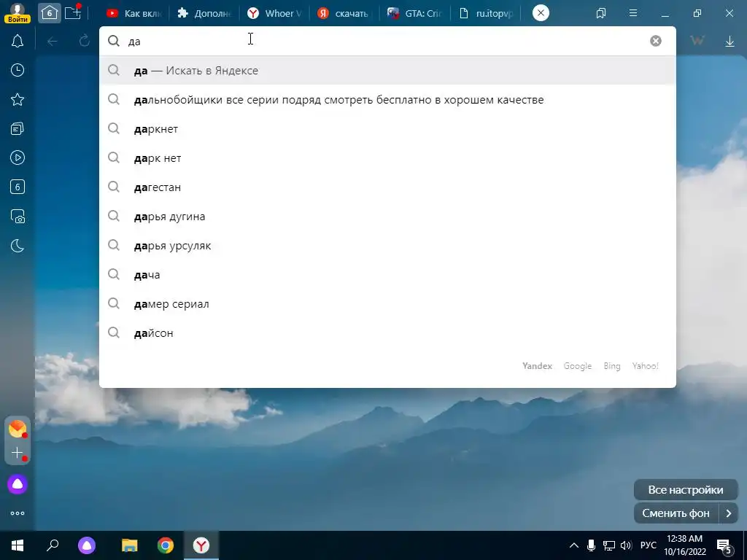Select the дарья урсуляк suggestion

[387, 246]
